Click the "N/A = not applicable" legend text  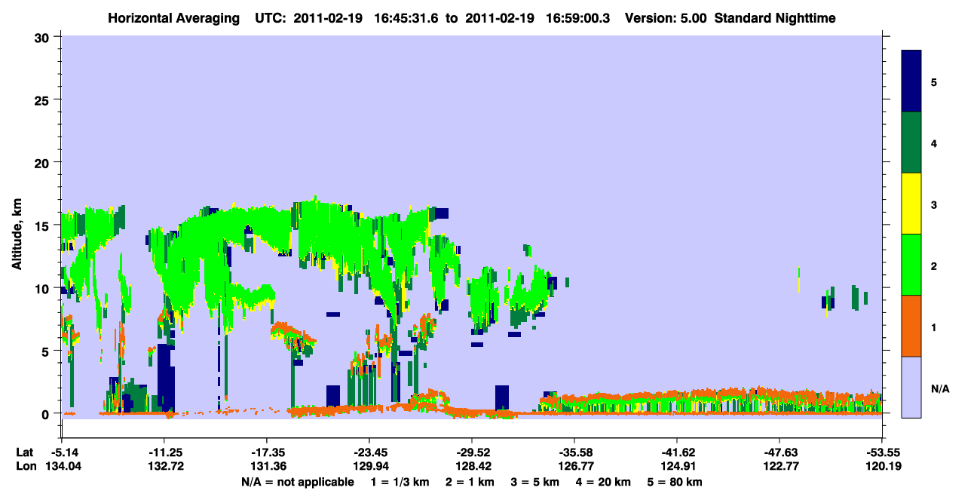point(297,482)
